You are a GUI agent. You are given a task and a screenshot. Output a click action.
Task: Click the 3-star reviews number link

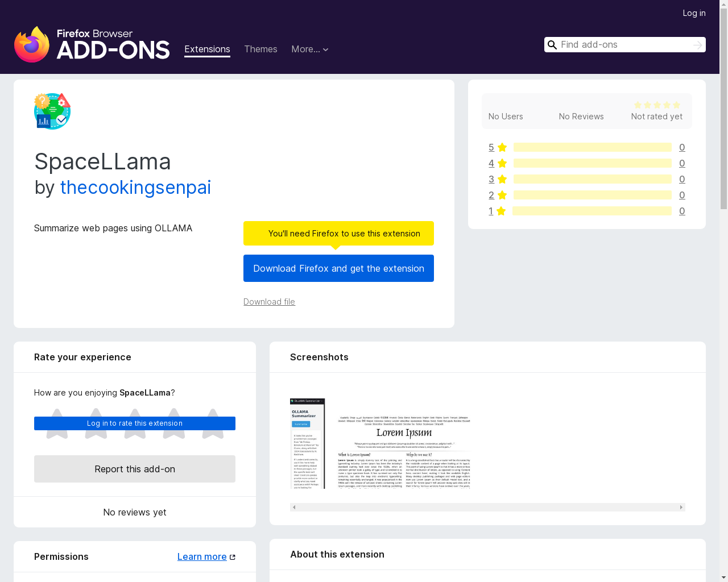point(491,179)
